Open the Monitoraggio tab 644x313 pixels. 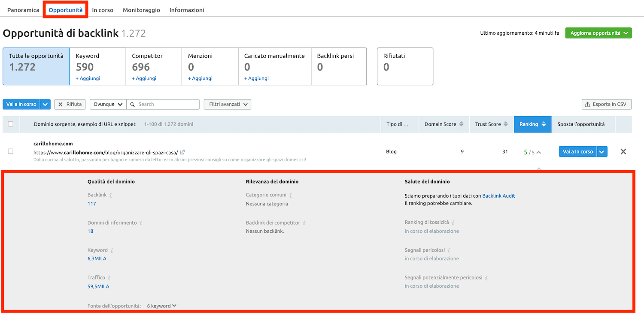[141, 10]
